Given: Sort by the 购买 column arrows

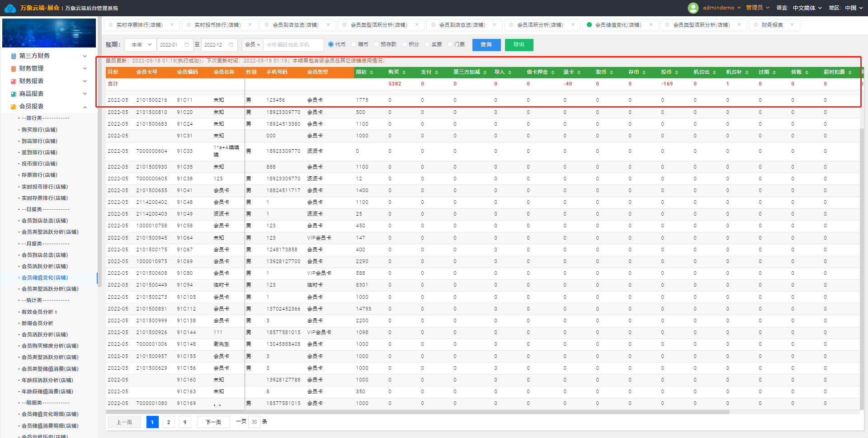Looking at the screenshot, I should point(404,72).
